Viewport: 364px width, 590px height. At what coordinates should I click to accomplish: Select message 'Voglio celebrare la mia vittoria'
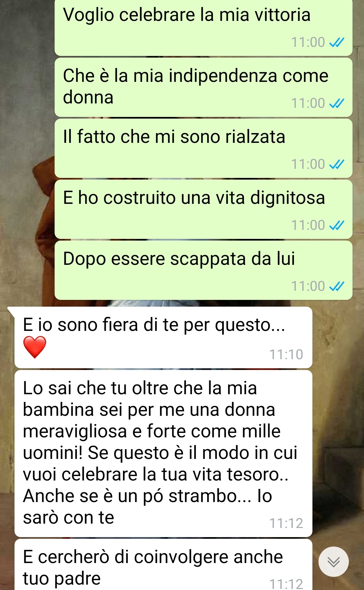click(x=204, y=28)
